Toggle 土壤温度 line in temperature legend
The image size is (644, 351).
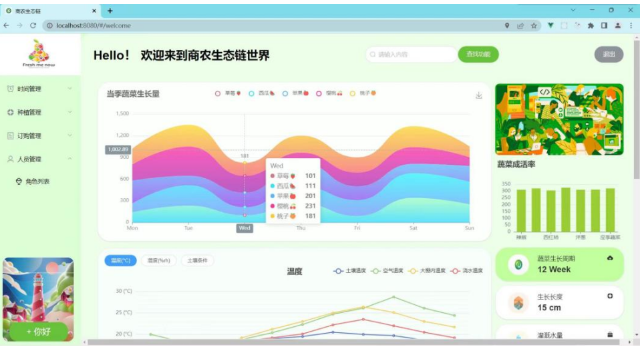coord(349,271)
